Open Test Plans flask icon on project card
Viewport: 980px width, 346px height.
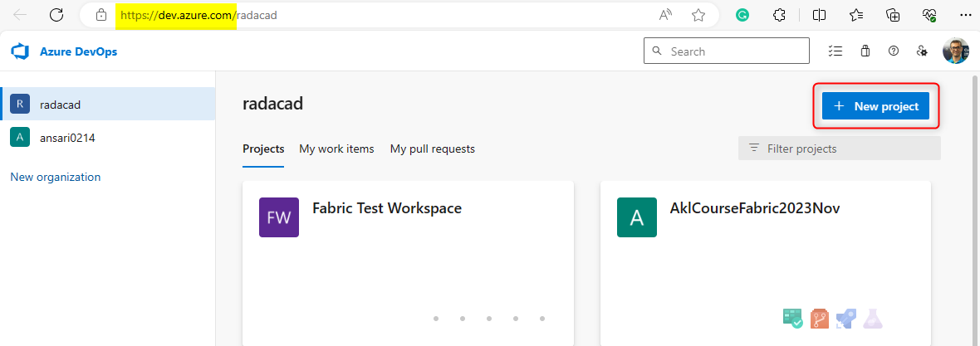click(872, 318)
